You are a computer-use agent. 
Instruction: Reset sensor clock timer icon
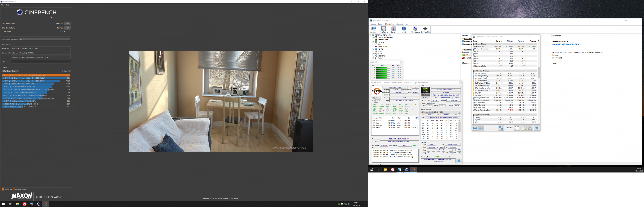[517, 128]
